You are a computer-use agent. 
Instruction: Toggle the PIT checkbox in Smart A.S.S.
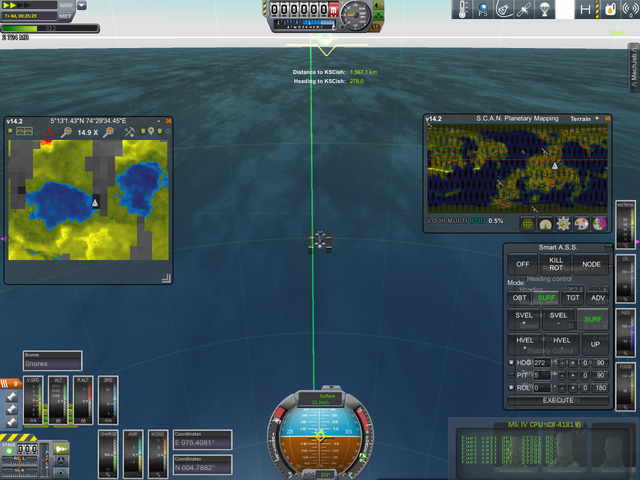pyautogui.click(x=511, y=375)
